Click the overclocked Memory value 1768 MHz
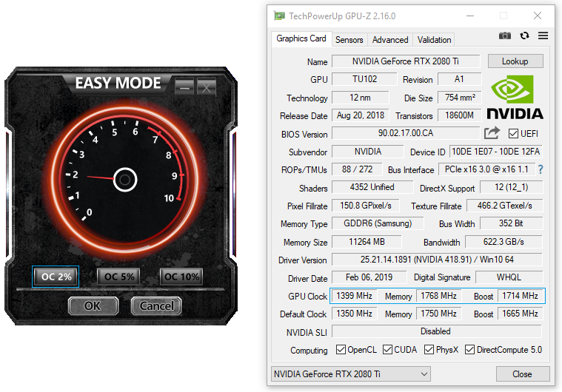 click(x=438, y=296)
